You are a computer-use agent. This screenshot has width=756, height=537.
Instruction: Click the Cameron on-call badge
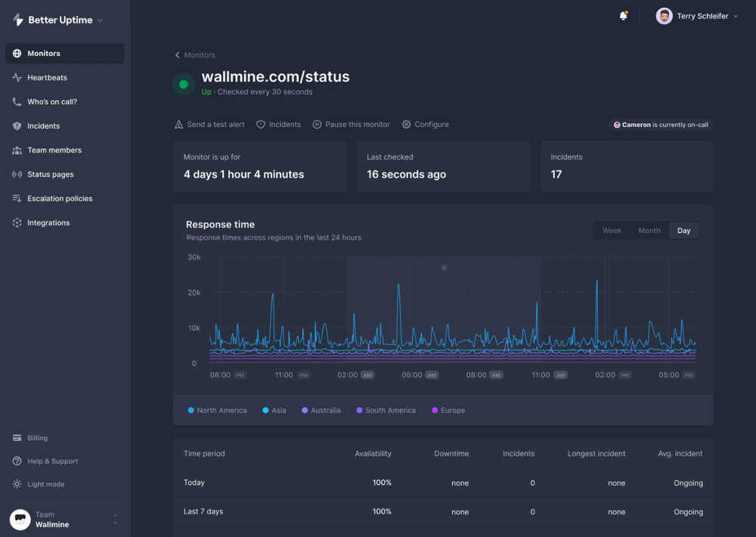(x=661, y=124)
